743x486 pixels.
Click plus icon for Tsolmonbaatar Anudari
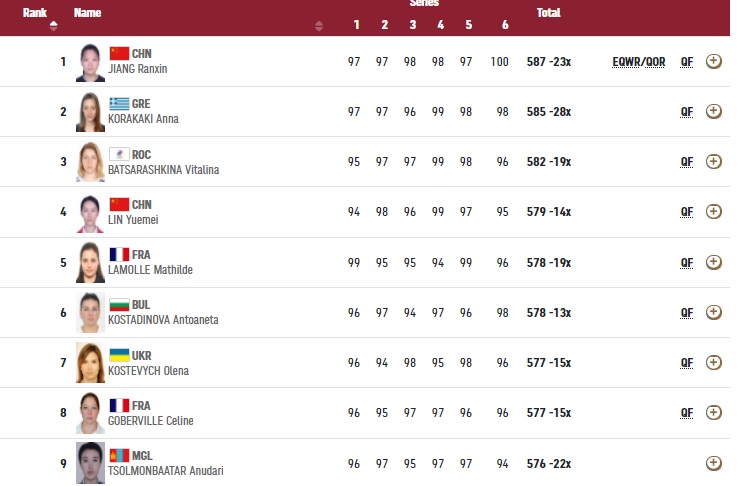(x=713, y=462)
